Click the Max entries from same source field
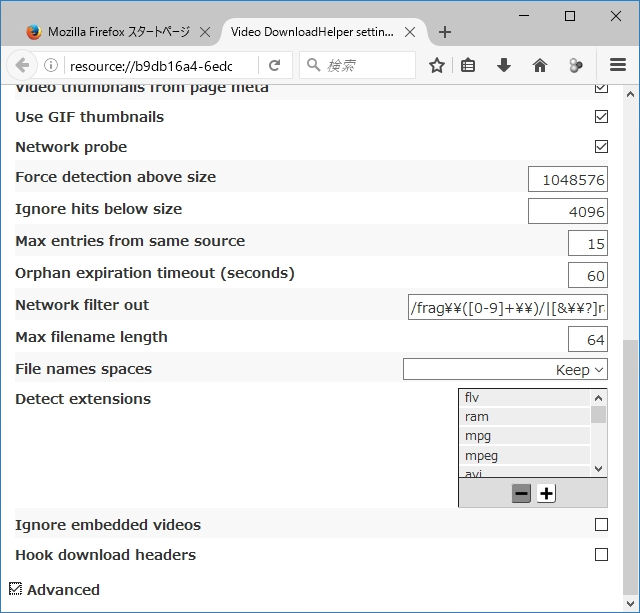This screenshot has height=613, width=640. click(x=588, y=243)
